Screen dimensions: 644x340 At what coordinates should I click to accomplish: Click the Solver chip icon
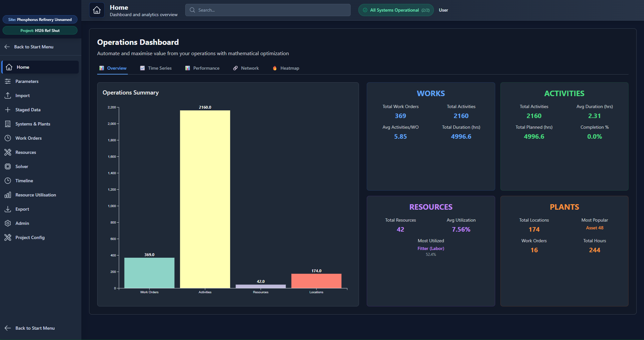[8, 166]
